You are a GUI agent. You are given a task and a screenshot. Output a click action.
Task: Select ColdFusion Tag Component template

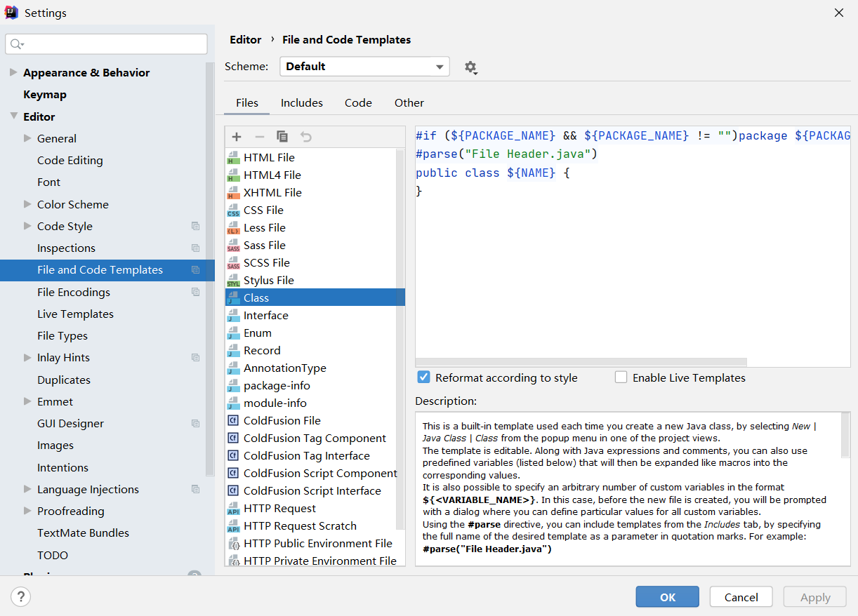pyautogui.click(x=315, y=438)
